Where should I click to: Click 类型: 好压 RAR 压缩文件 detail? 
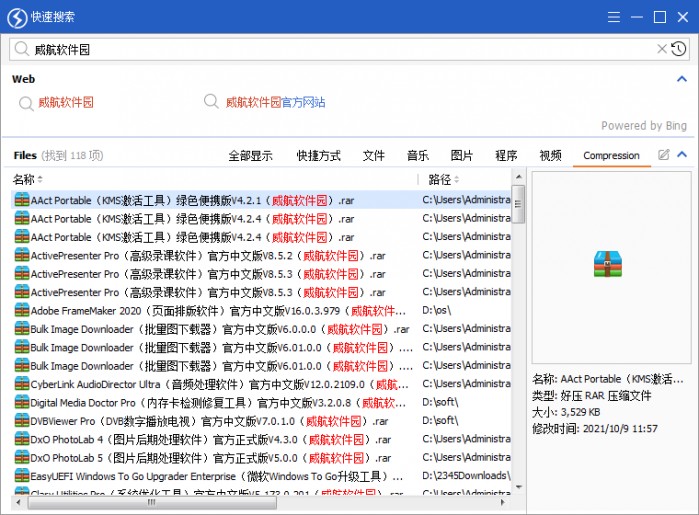click(592, 396)
